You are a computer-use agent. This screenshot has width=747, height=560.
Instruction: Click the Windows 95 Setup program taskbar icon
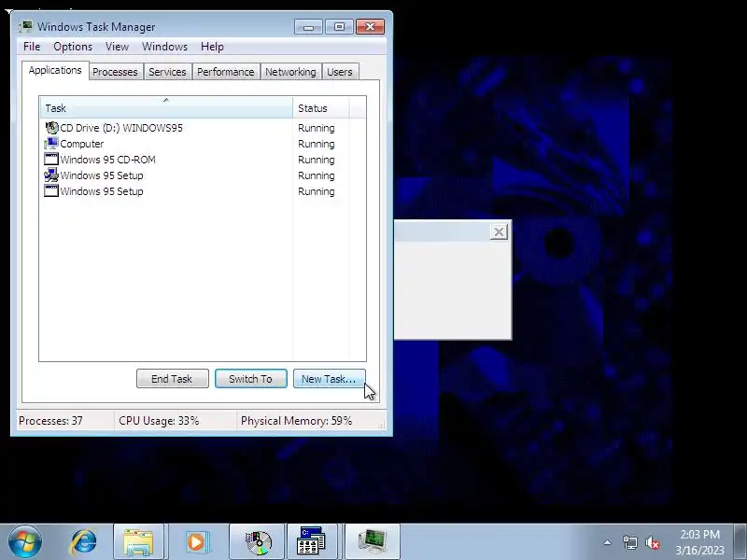tap(312, 542)
